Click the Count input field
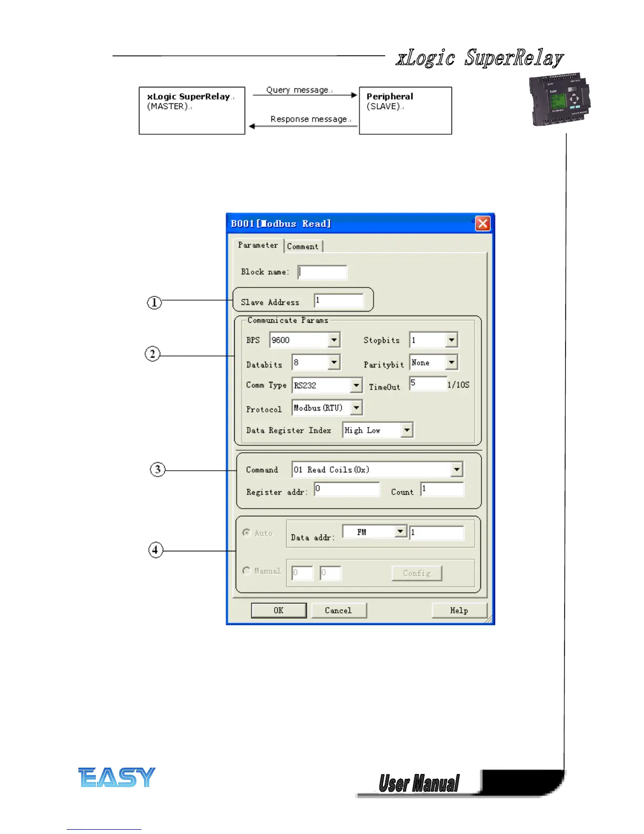644x834 pixels. (442, 489)
